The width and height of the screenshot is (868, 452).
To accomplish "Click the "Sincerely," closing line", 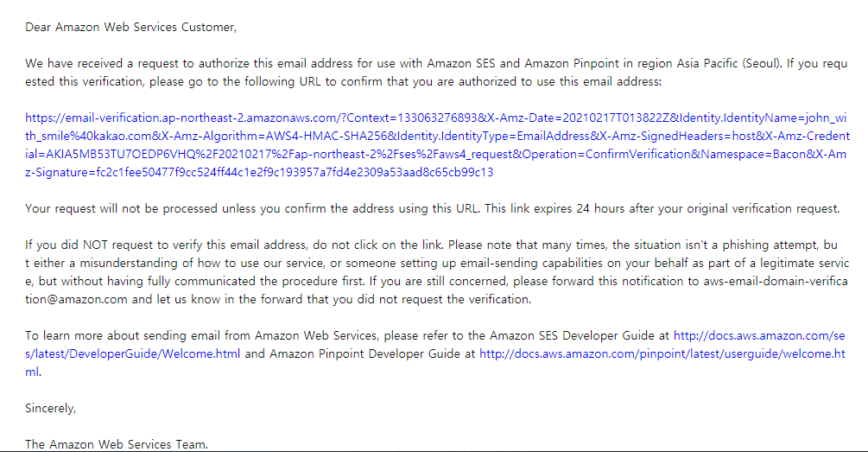I will point(50,408).
